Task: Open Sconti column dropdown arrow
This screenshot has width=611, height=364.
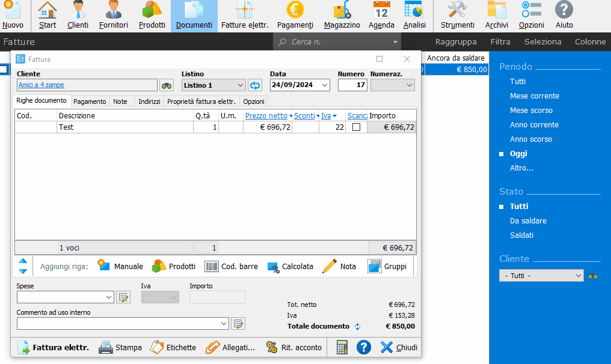Action: [318, 116]
